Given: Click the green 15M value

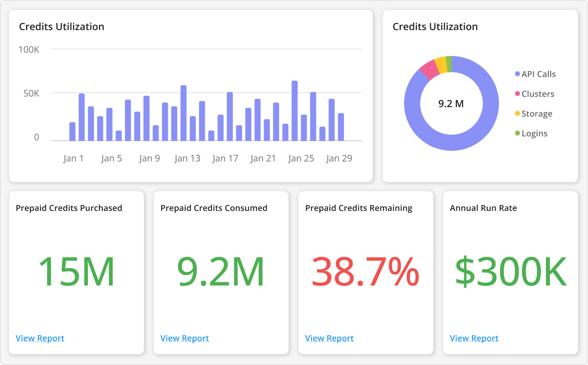Looking at the screenshot, I should [76, 271].
